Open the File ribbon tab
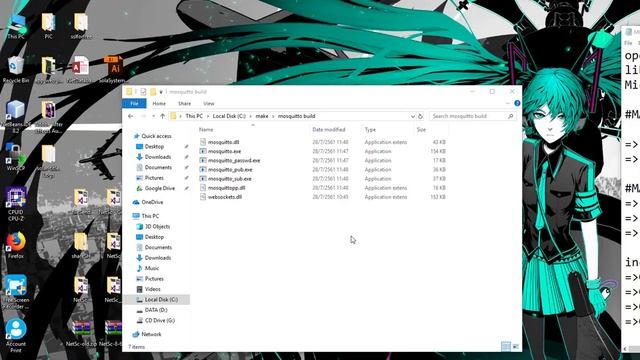This screenshot has height=360, width=640. point(134,104)
